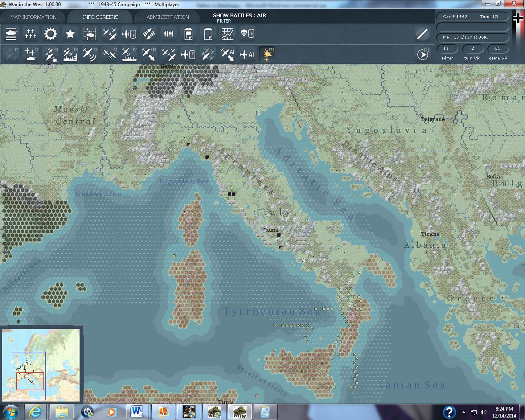This screenshot has height=420, width=525.
Task: Toggle the F11 show air battles icon
Action: [267, 54]
